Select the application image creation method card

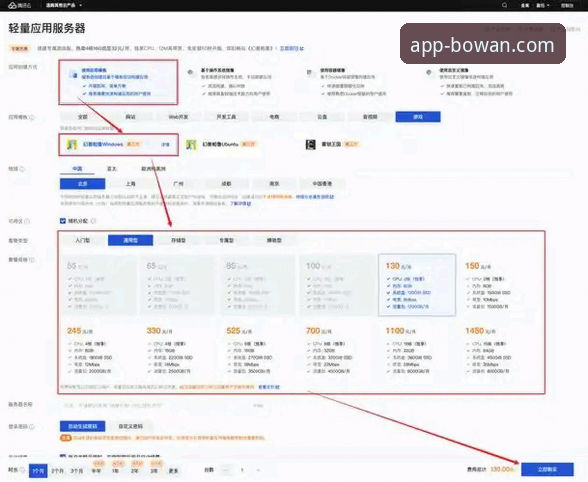click(118, 82)
